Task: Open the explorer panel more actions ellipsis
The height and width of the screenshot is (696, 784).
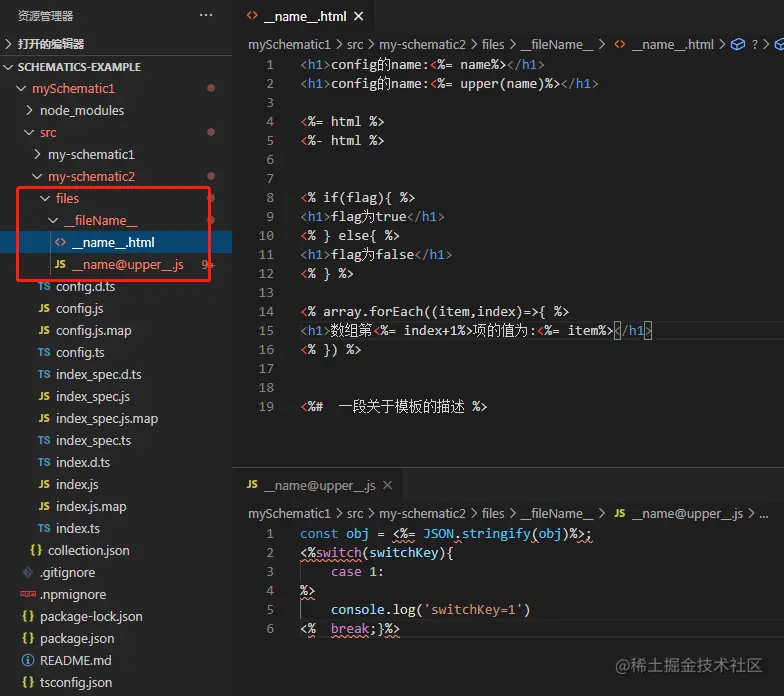Action: [x=206, y=16]
